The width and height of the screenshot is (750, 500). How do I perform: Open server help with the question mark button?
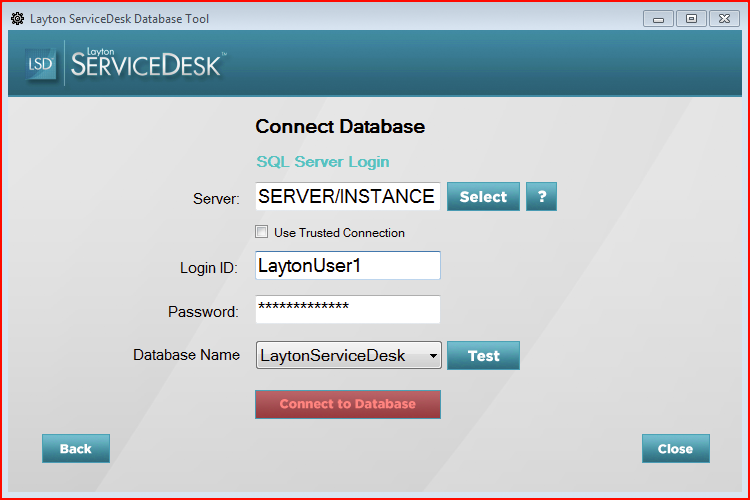(541, 197)
